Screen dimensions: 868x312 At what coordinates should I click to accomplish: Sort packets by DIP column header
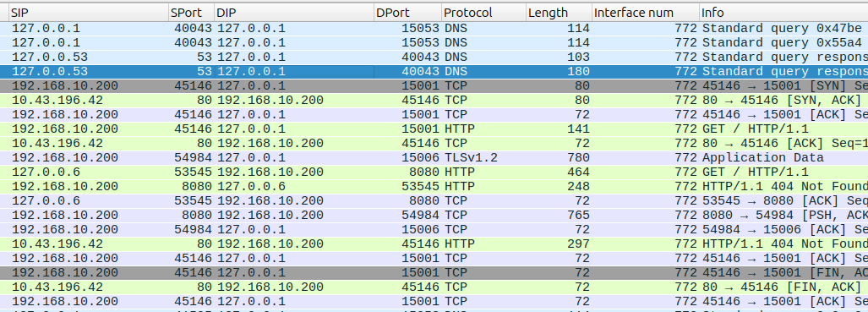(x=294, y=12)
